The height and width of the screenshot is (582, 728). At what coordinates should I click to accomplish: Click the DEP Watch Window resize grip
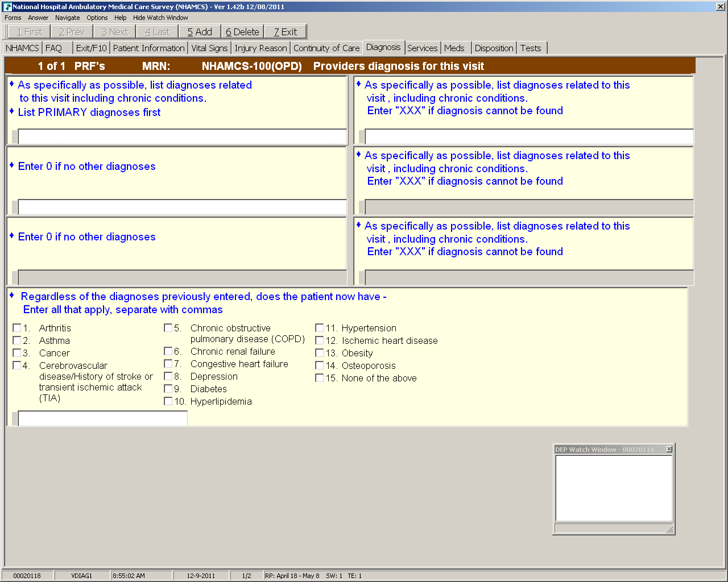coord(669,529)
